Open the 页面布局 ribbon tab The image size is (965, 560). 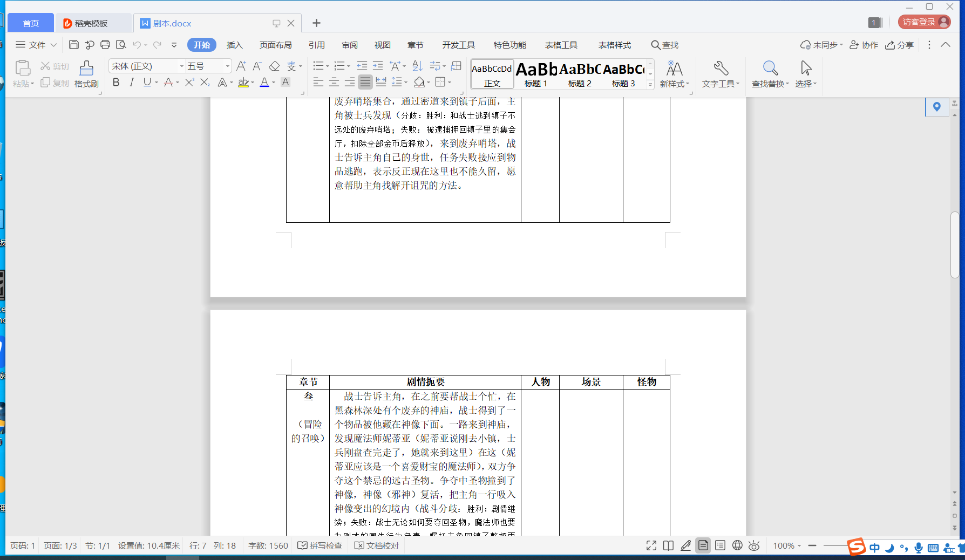click(275, 45)
